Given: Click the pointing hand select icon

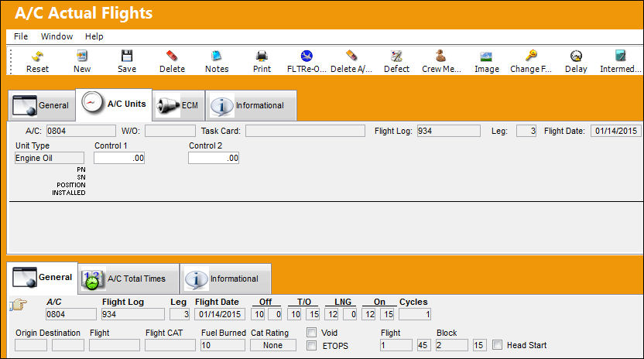Looking at the screenshot, I should tap(18, 305).
